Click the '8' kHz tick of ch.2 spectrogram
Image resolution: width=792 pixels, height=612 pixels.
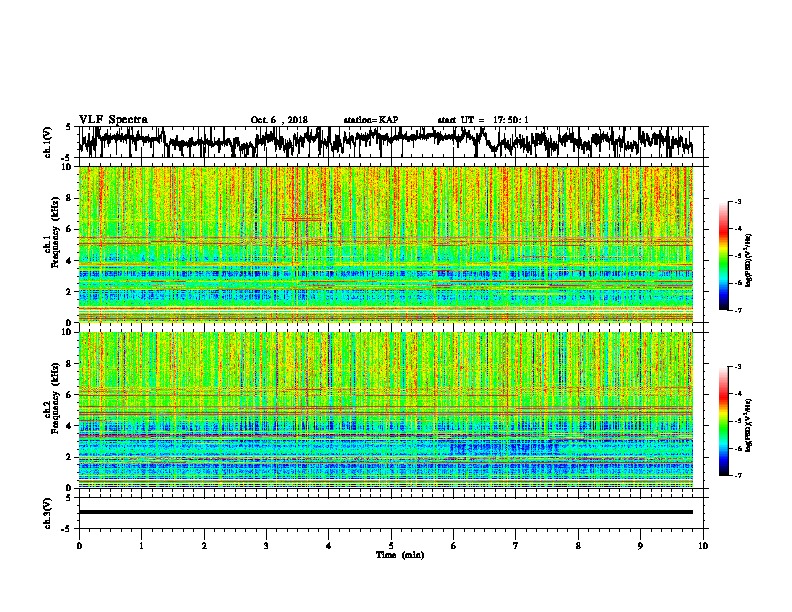pos(71,364)
